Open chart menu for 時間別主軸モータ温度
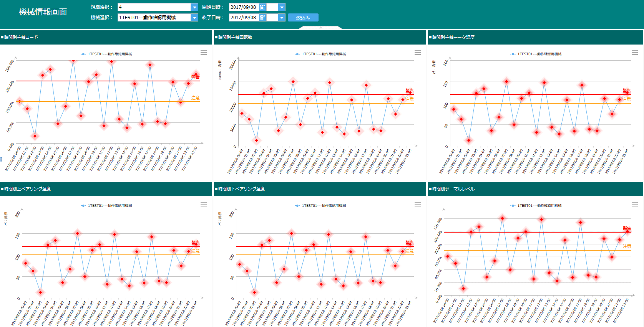 pyautogui.click(x=635, y=53)
